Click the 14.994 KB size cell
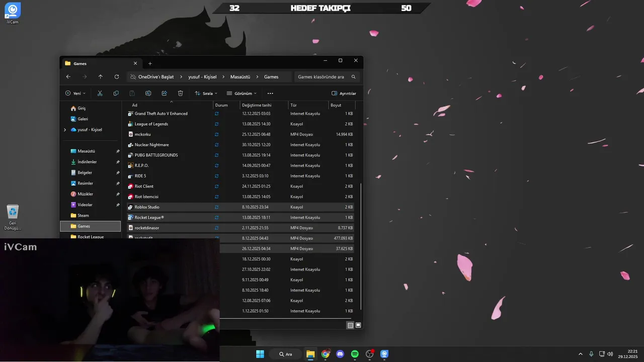Screen dimensions: 644x362 tap(344, 134)
